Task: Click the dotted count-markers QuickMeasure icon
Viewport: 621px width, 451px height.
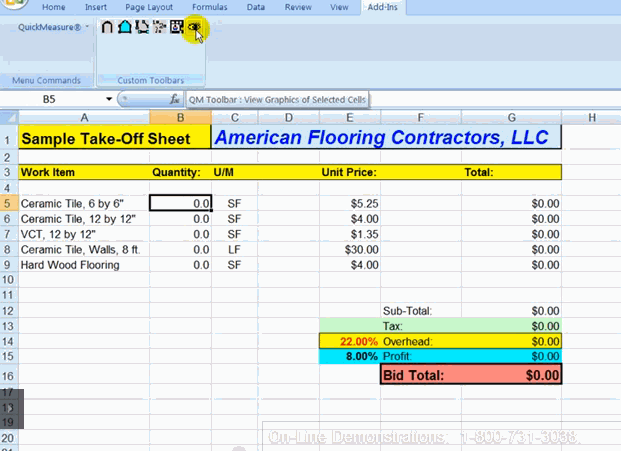Action: (159, 27)
